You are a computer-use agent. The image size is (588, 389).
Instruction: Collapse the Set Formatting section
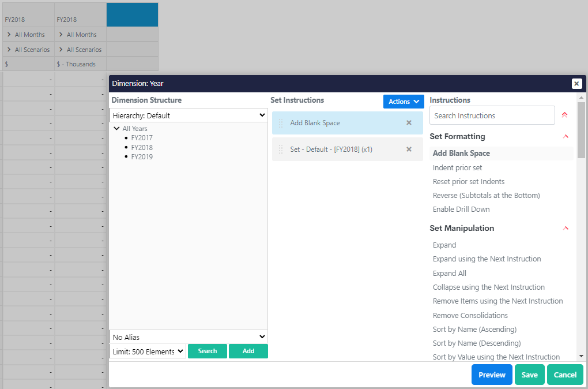pos(566,137)
